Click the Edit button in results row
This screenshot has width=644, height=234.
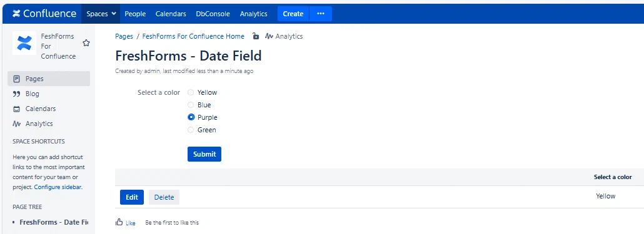tap(132, 197)
